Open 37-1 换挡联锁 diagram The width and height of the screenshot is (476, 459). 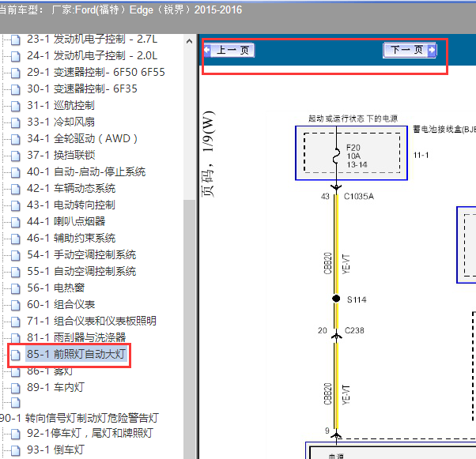tap(61, 155)
